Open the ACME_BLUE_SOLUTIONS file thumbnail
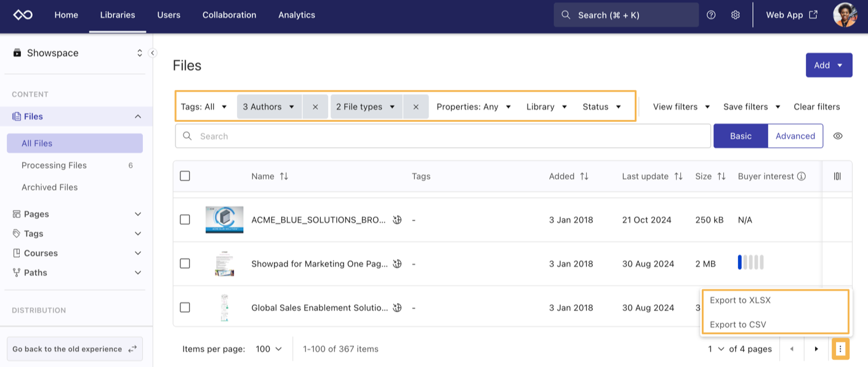Viewport: 868px width, 367px height. click(x=224, y=220)
